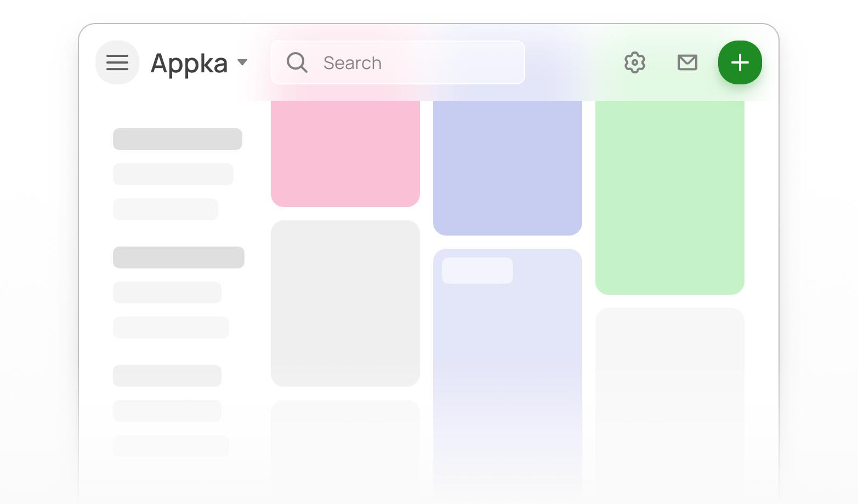Focus the Search input field
The height and width of the screenshot is (504, 858).
398,62
